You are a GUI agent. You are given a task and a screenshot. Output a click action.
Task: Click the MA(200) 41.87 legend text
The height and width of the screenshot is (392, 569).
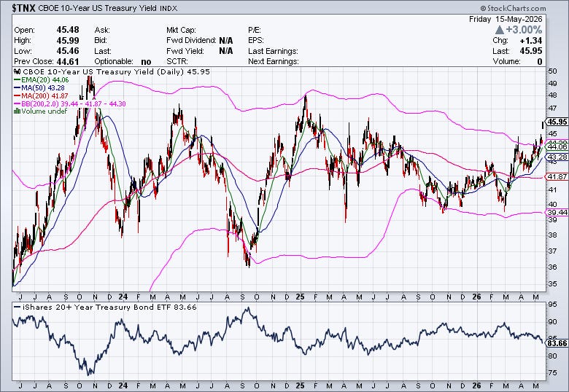[44, 96]
